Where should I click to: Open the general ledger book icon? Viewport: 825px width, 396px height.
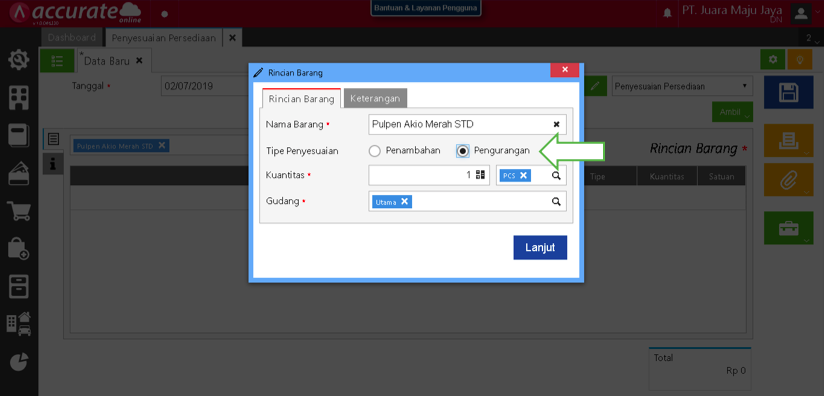coord(19,135)
